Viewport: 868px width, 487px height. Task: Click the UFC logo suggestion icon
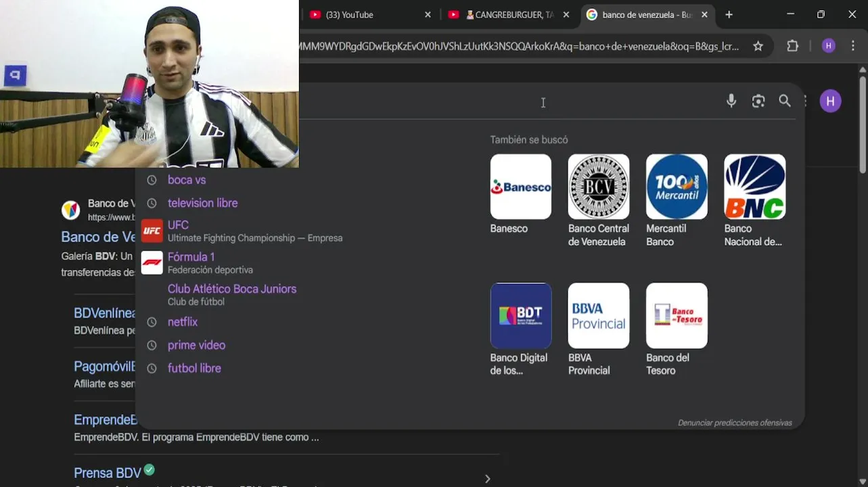(152, 231)
